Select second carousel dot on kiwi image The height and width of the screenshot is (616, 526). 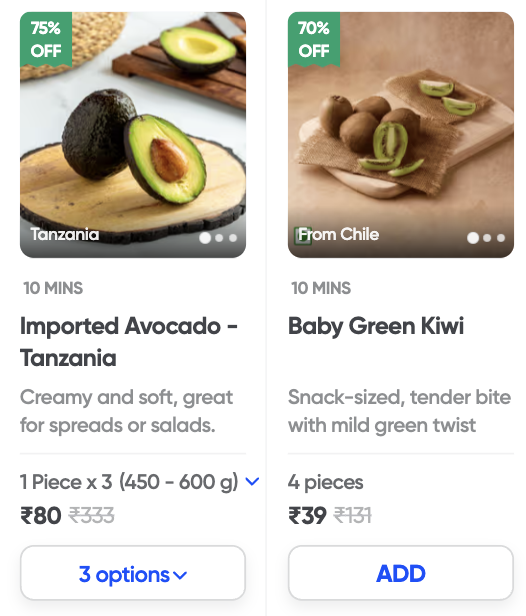(487, 238)
